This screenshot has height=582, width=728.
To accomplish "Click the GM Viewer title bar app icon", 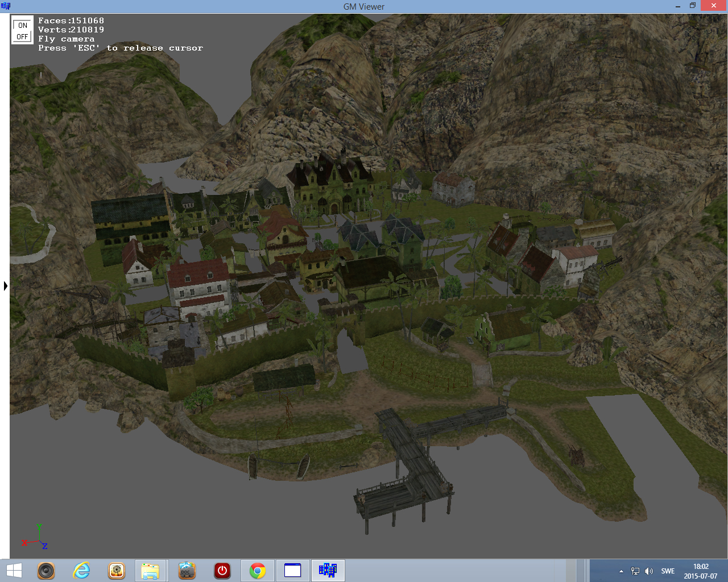I will pyautogui.click(x=6, y=6).
